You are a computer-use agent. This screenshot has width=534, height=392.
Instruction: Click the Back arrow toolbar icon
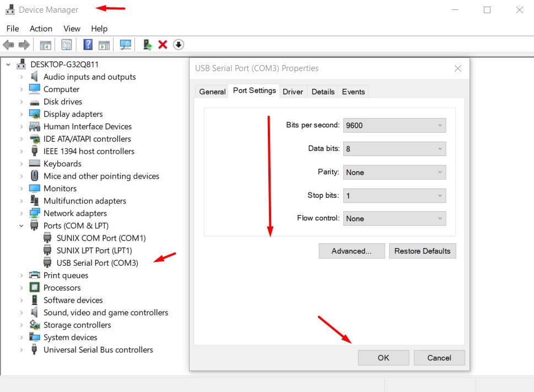click(8, 45)
